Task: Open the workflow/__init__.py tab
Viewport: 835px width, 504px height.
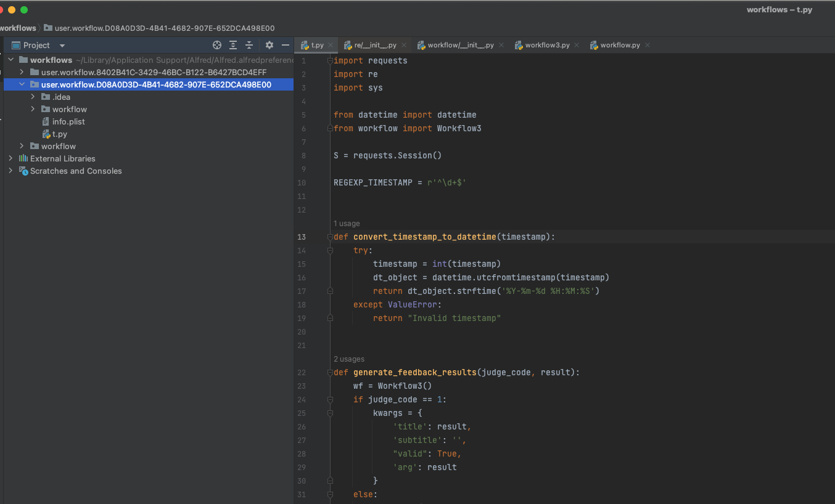Action: 460,46
